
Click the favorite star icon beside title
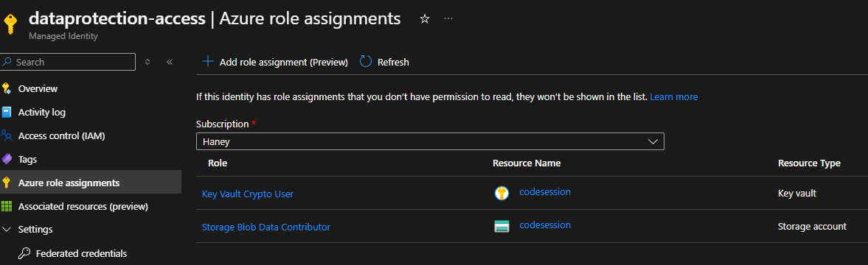point(425,19)
